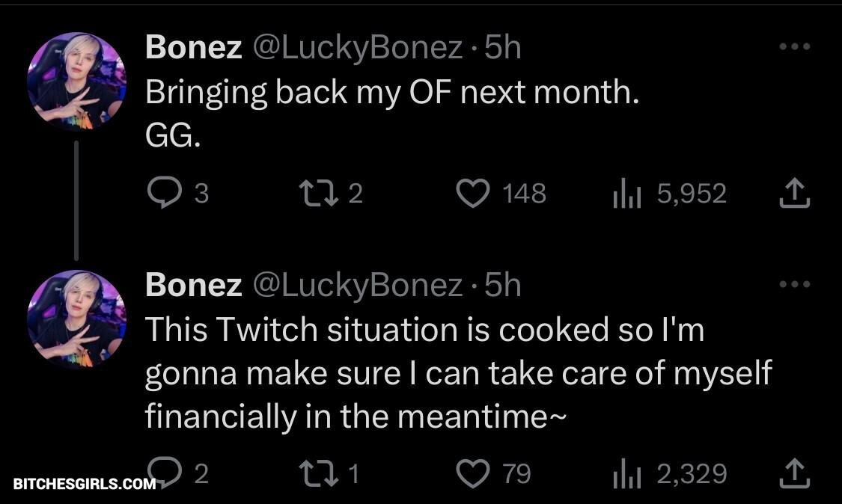Open @LuckyBonez handle on second tweet
The height and width of the screenshot is (504, 842).
(x=358, y=285)
